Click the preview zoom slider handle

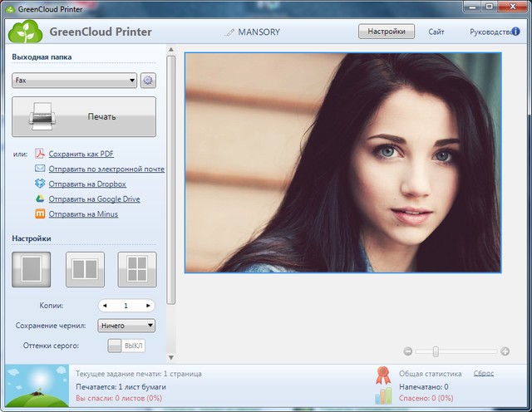pyautogui.click(x=435, y=351)
